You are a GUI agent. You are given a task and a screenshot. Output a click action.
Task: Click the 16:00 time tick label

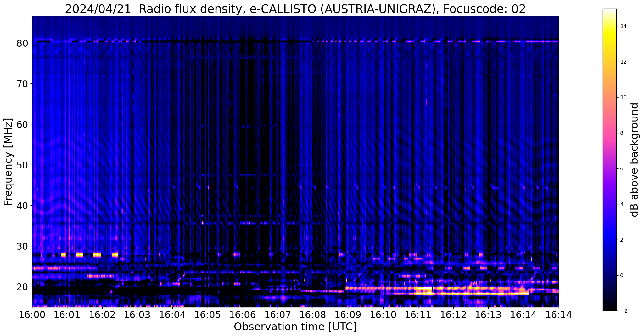tap(32, 315)
